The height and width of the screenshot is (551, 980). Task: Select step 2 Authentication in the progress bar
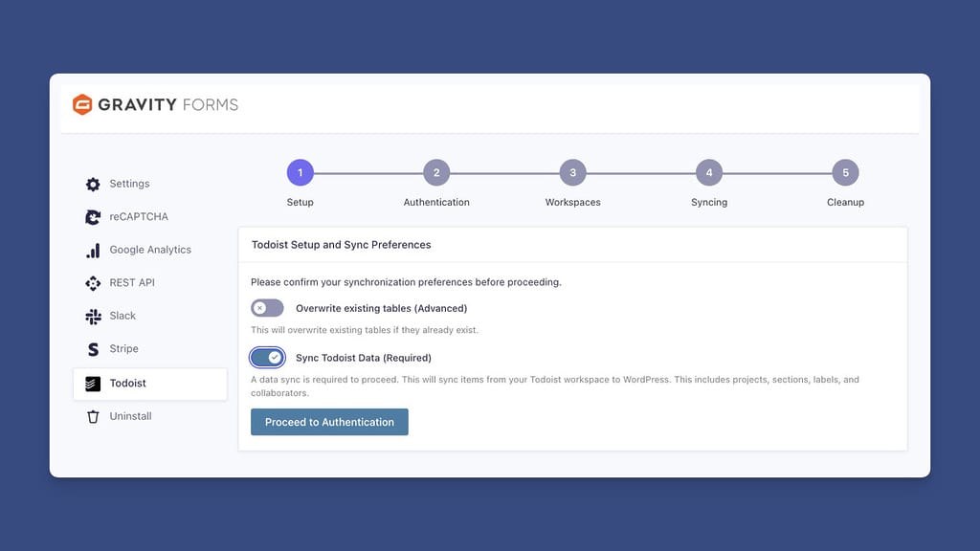click(435, 172)
